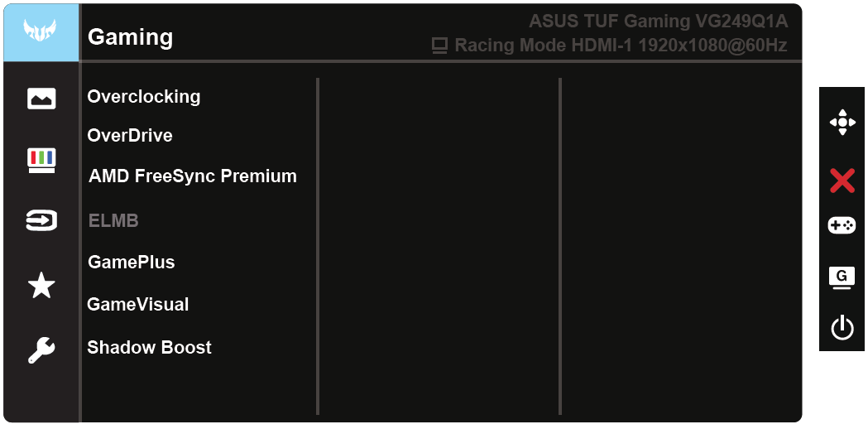The width and height of the screenshot is (868, 429).
Task: Select the greyed-out ELMB item
Action: pos(113,220)
